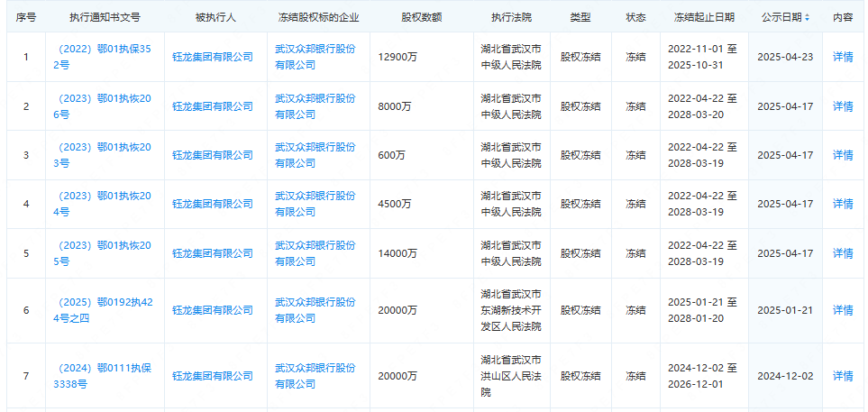Screen dimensions: 868x412
Task: Open notice (2024)鄂0111执保3338号
Action: click(x=103, y=376)
